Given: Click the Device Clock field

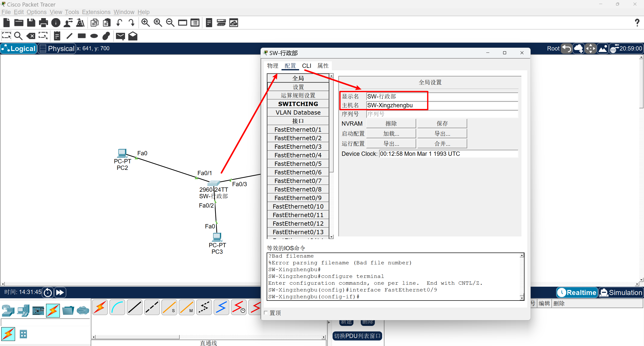Looking at the screenshot, I should (x=449, y=154).
